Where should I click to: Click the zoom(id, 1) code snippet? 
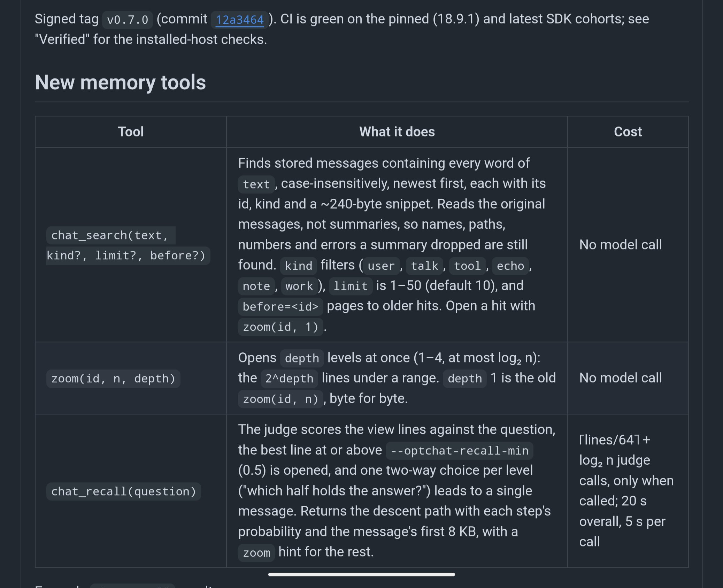pyautogui.click(x=280, y=327)
